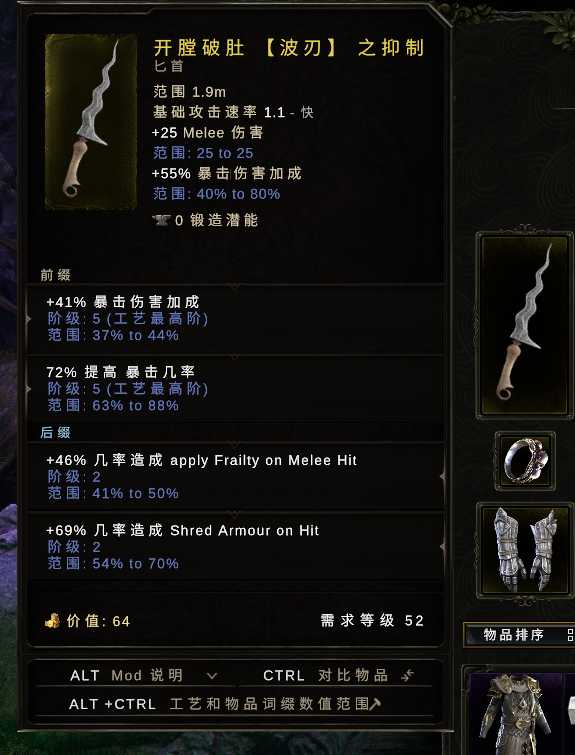Select the equipped dagger weapon slot
Screen dimensions: 575x755
tap(524, 325)
